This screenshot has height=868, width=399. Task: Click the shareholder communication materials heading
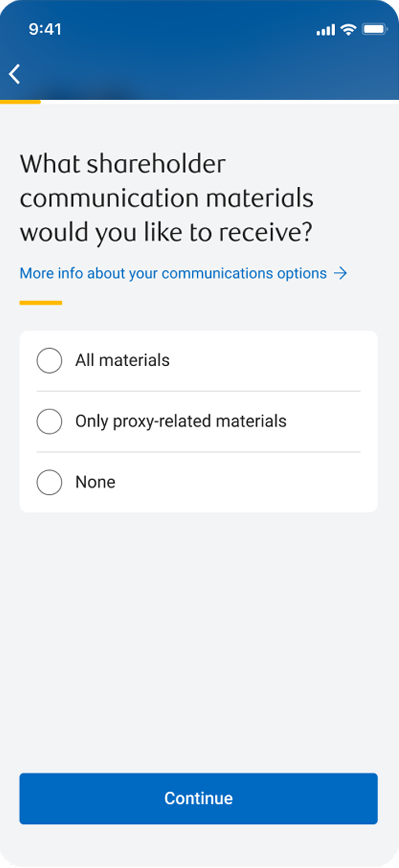[x=166, y=198]
